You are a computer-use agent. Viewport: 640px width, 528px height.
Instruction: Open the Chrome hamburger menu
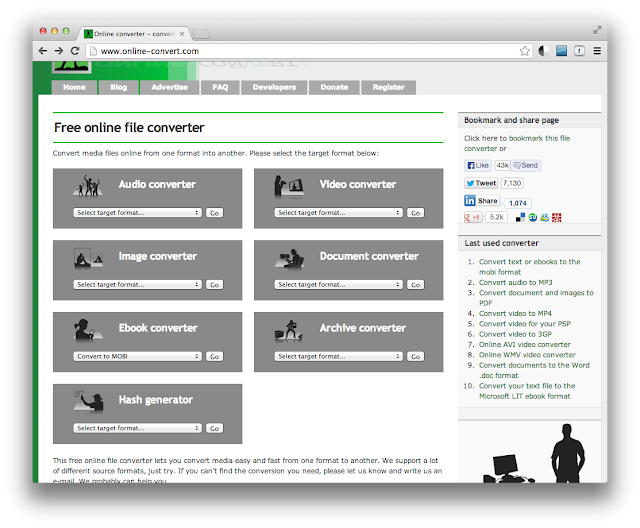tap(597, 51)
